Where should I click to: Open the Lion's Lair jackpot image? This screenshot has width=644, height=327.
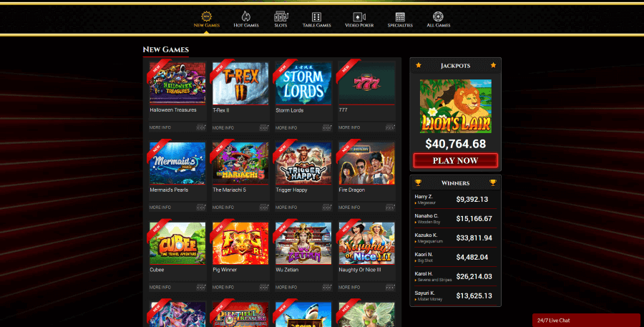(x=456, y=106)
